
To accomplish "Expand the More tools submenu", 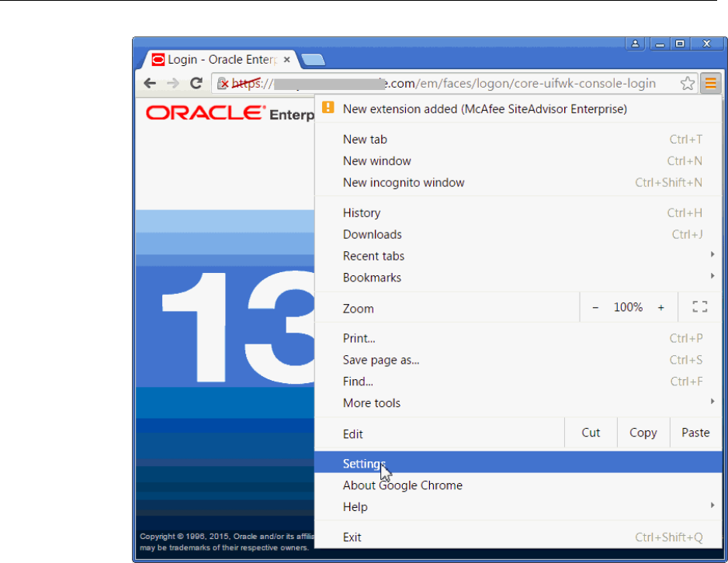I will coord(518,403).
